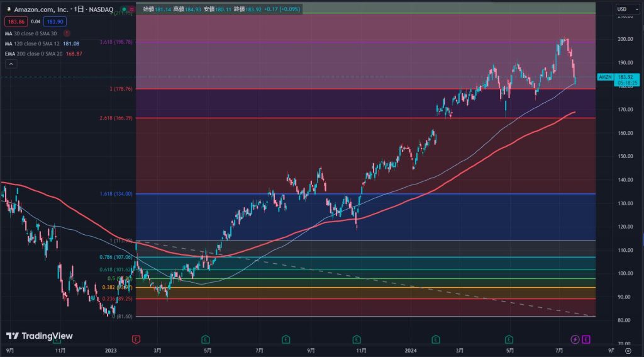Click the 2023 label on the time axis
This screenshot has width=644, height=357.
point(111,351)
